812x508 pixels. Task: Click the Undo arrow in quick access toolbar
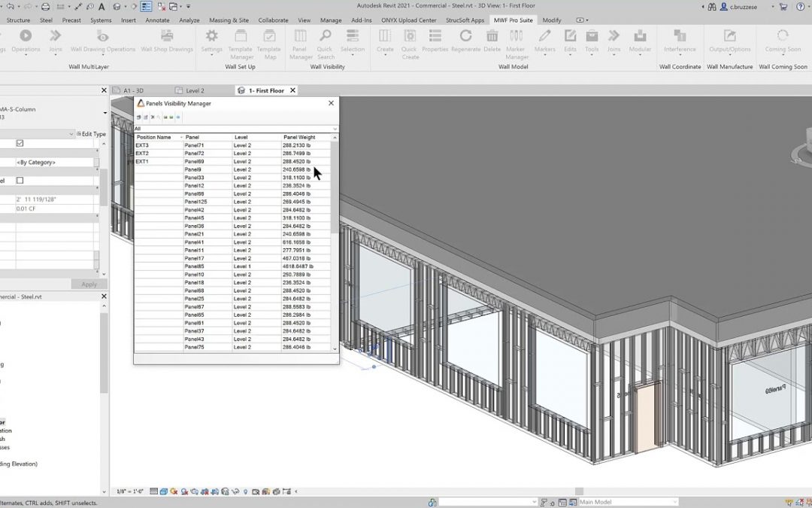[x=10, y=6]
